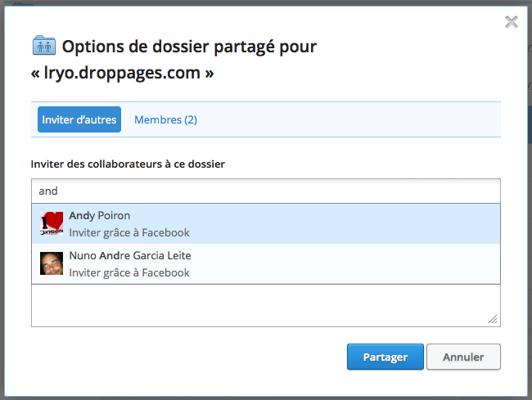Image resolution: width=532 pixels, height=400 pixels.
Task: Click "Inviter grâce à Facebook" under Nuno Andre
Action: (129, 272)
